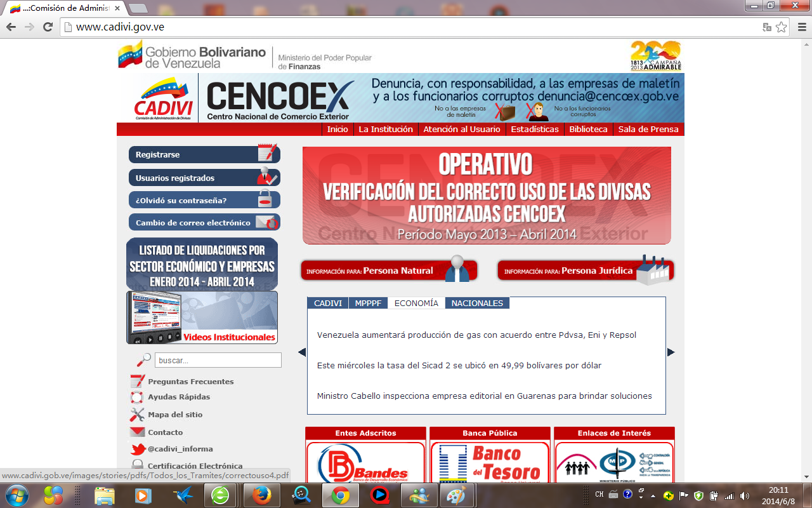Click the browser back arrow
812x508 pixels.
tap(11, 27)
